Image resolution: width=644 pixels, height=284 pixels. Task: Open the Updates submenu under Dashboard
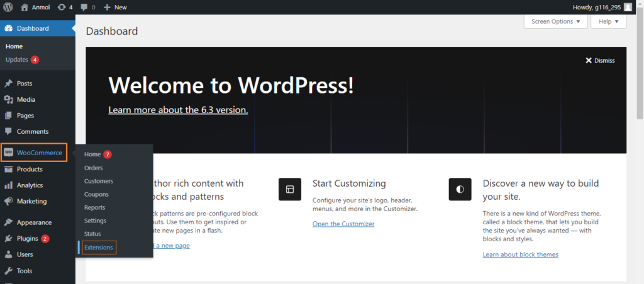[17, 60]
